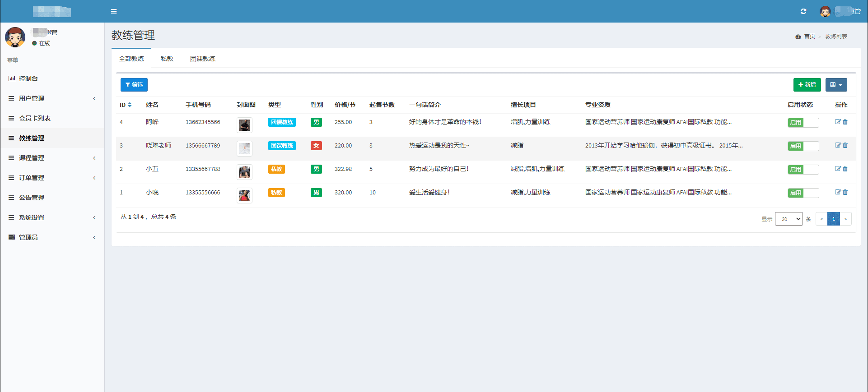Expand the 用户管理 sidebar menu

coord(52,98)
